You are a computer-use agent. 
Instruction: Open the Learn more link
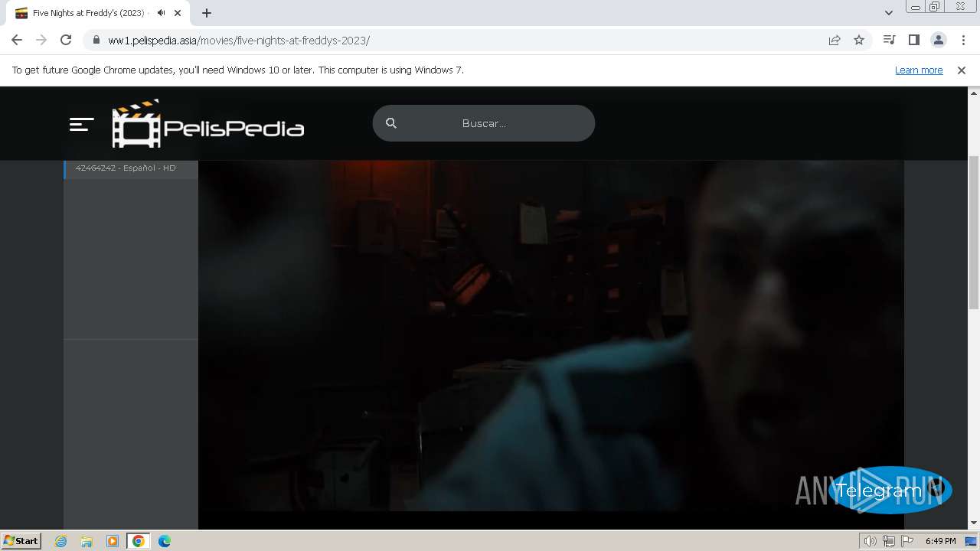[x=919, y=70]
